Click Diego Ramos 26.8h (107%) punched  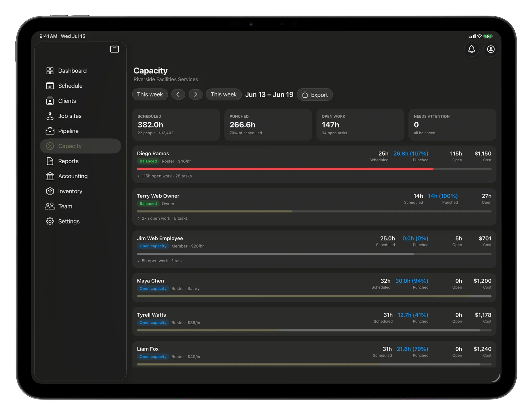pos(411,154)
